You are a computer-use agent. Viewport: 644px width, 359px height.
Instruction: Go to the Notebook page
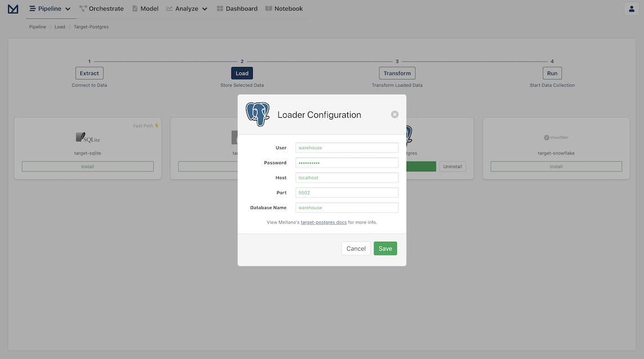284,8
